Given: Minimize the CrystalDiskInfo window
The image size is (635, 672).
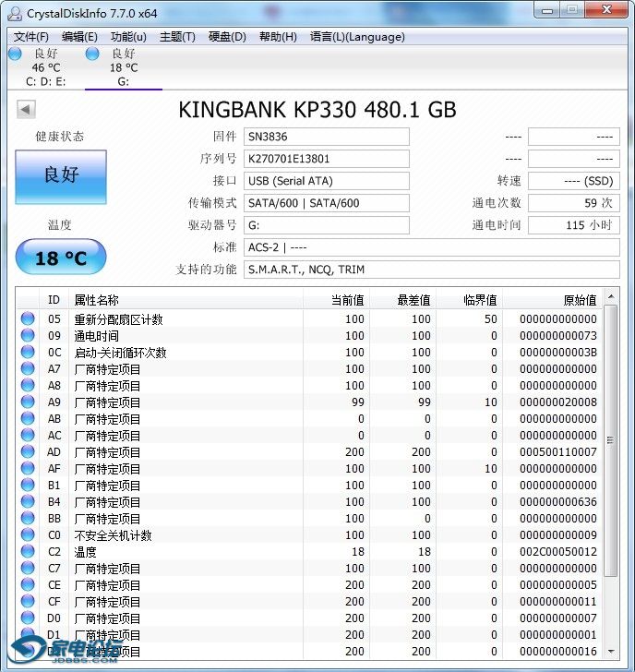Looking at the screenshot, I should pyautogui.click(x=547, y=10).
